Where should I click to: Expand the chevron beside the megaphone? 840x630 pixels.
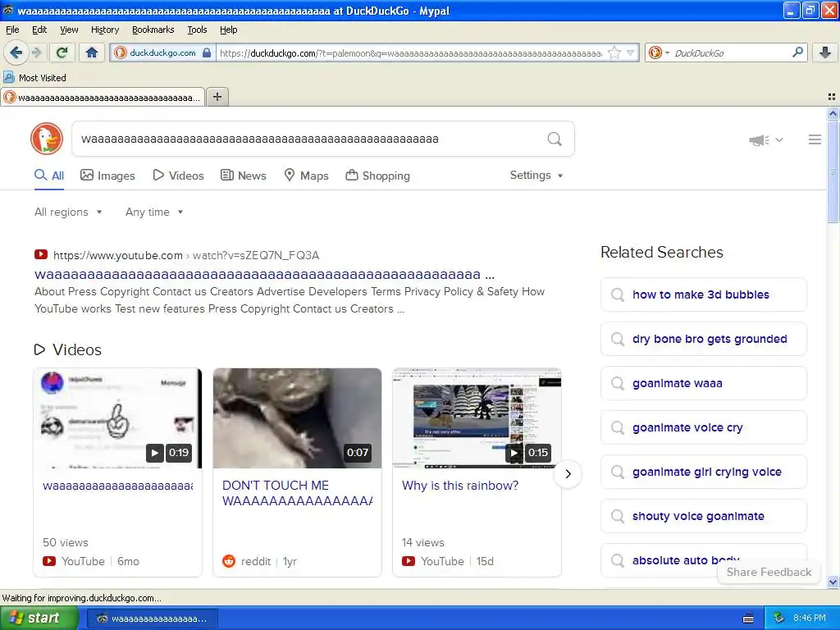pyautogui.click(x=779, y=139)
